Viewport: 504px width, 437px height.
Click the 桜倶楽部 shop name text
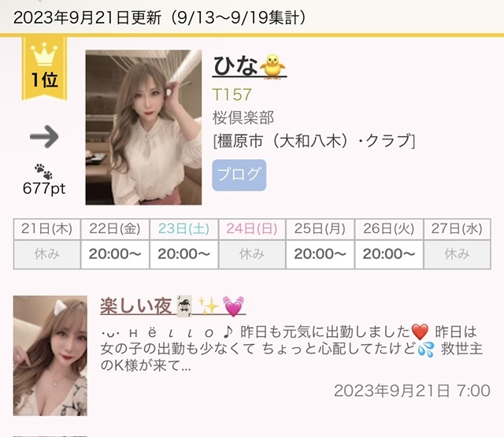click(x=243, y=117)
